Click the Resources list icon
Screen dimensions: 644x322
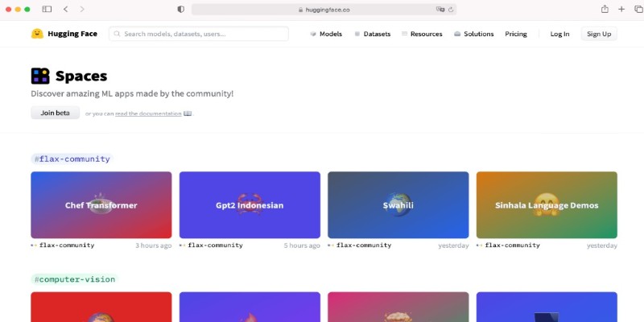405,34
